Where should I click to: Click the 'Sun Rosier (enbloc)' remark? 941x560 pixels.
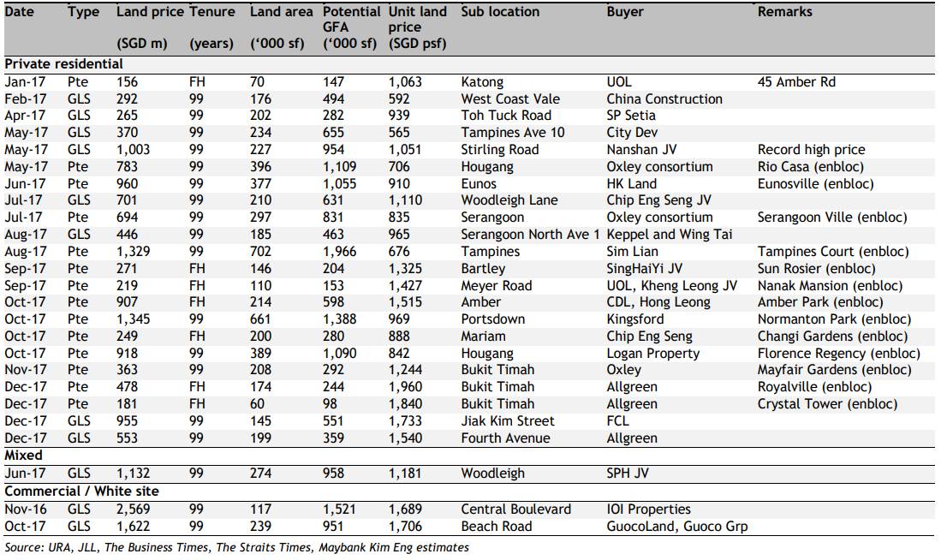pos(816,269)
